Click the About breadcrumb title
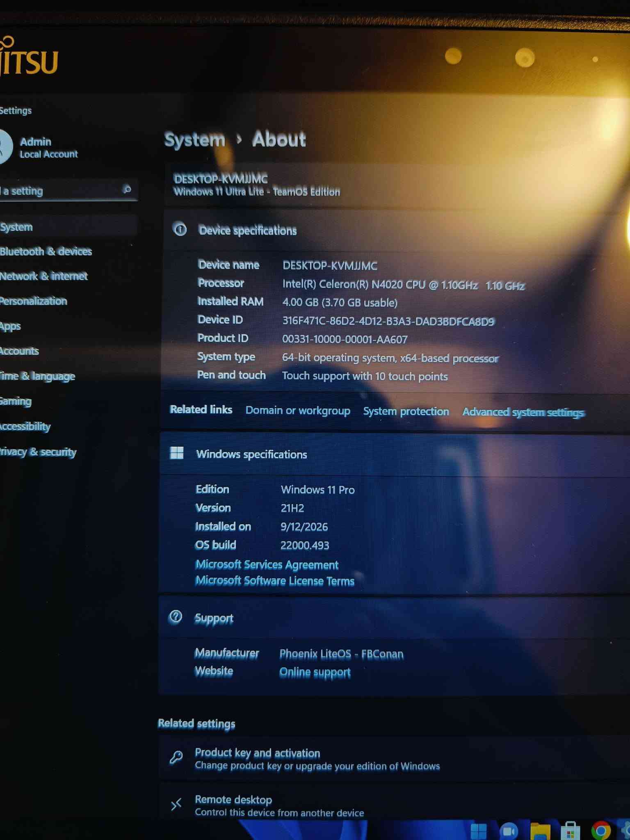The width and height of the screenshot is (630, 840). 279,139
